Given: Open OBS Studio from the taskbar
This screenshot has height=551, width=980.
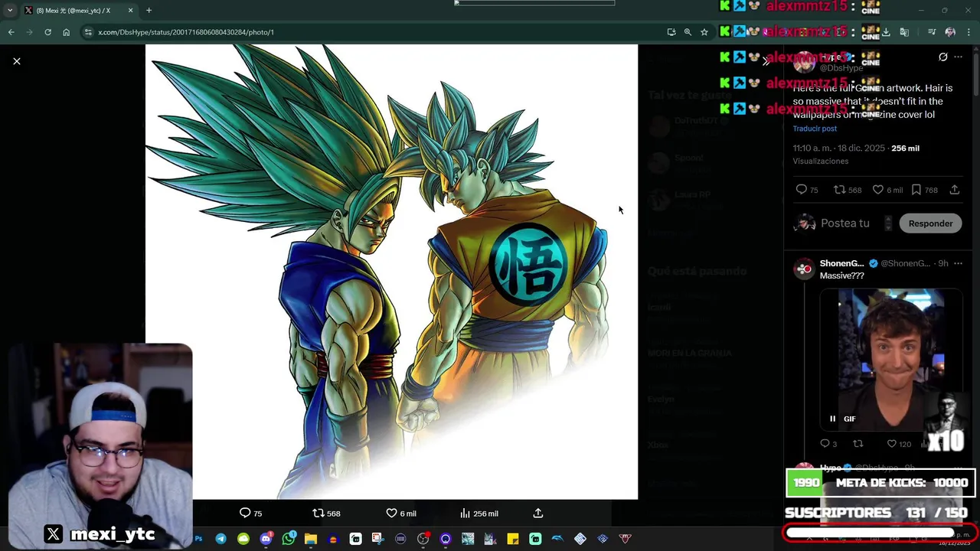Looking at the screenshot, I should 423,539.
